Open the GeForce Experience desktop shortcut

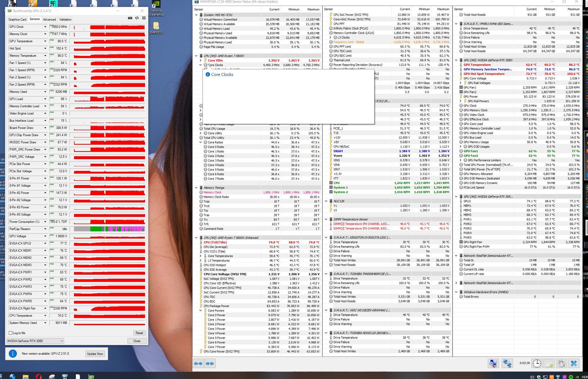[156, 9]
